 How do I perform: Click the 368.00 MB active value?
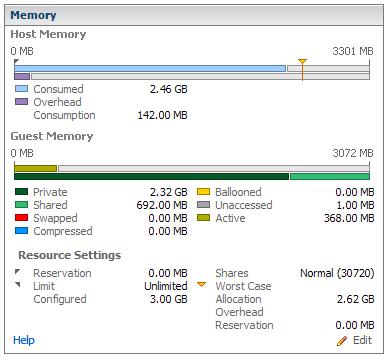click(x=349, y=218)
